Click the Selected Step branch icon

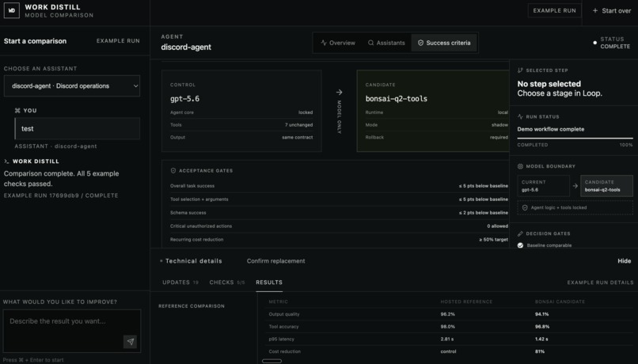pos(520,70)
